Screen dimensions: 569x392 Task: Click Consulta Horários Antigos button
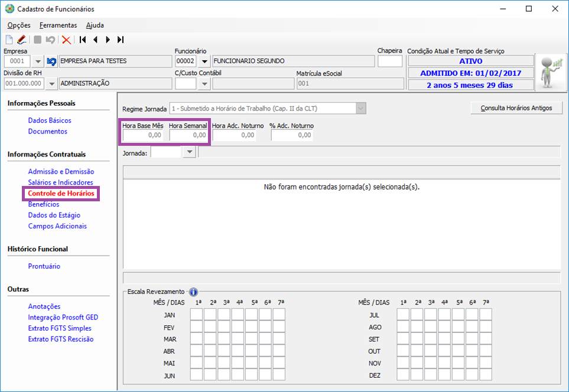click(x=516, y=108)
